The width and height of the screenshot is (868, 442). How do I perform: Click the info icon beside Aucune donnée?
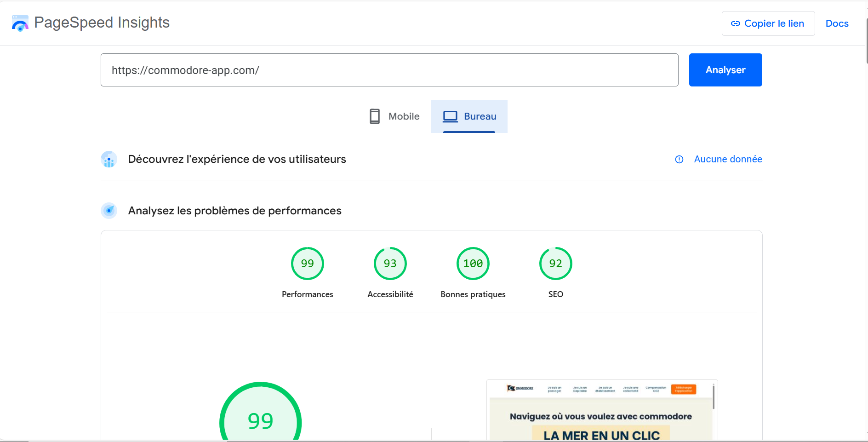tap(679, 160)
